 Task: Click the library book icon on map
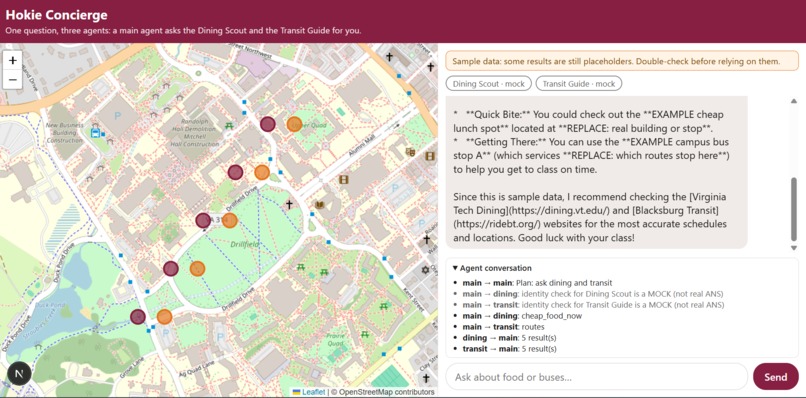[320, 205]
